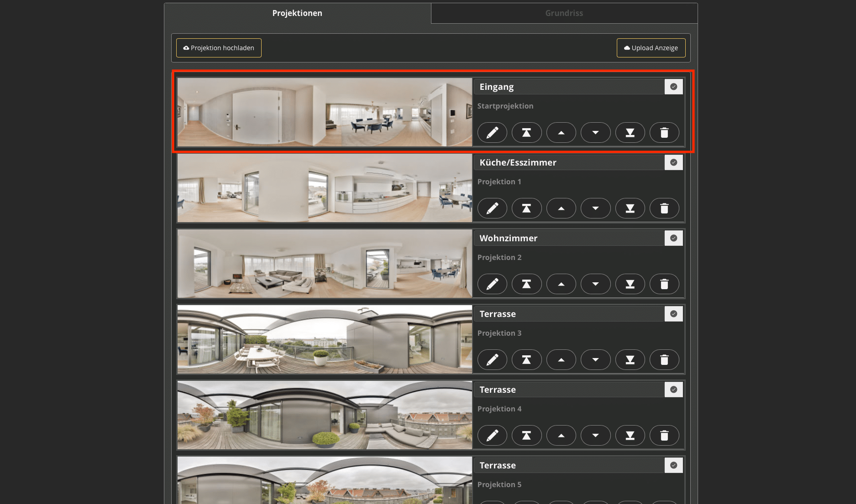Click the Küche/Esszimmer name field
The height and width of the screenshot is (504, 856).
(568, 162)
